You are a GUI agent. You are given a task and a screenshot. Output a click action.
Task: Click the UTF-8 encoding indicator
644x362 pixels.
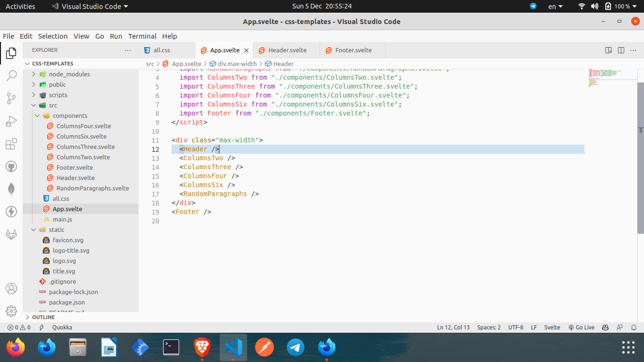coord(516,327)
